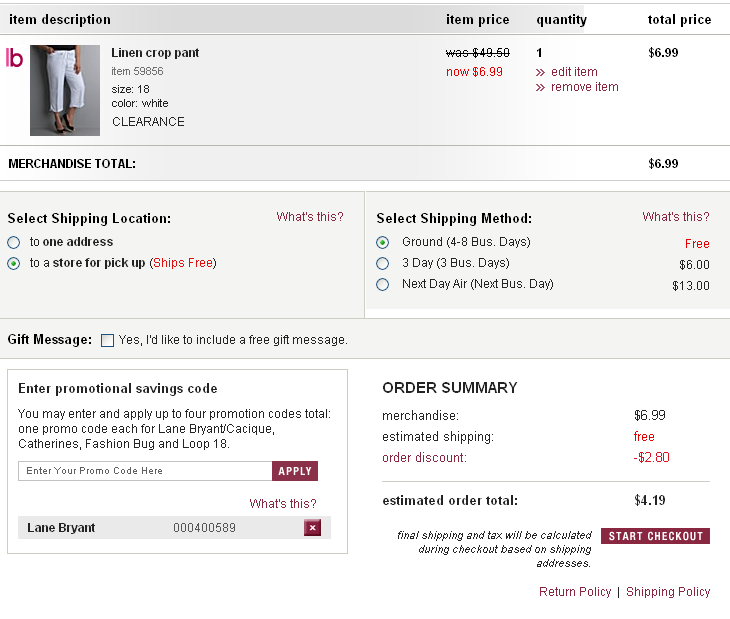Open the linen crop pant thumbnail
The width and height of the screenshot is (730, 619).
coord(65,90)
